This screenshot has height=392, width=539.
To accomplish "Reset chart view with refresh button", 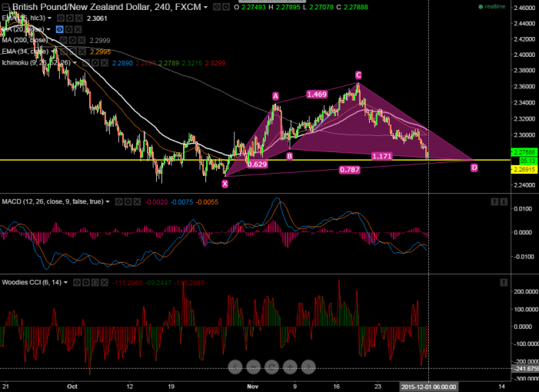I will (x=271, y=367).
